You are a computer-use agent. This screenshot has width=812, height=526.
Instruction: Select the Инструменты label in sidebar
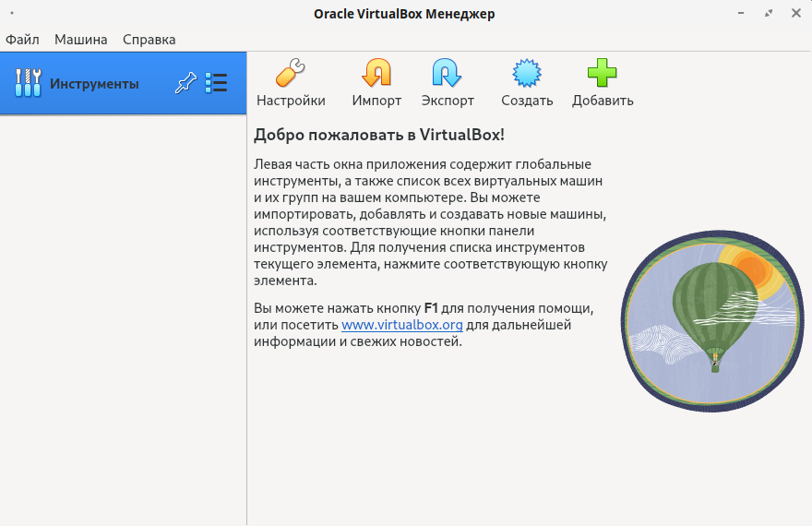click(94, 84)
